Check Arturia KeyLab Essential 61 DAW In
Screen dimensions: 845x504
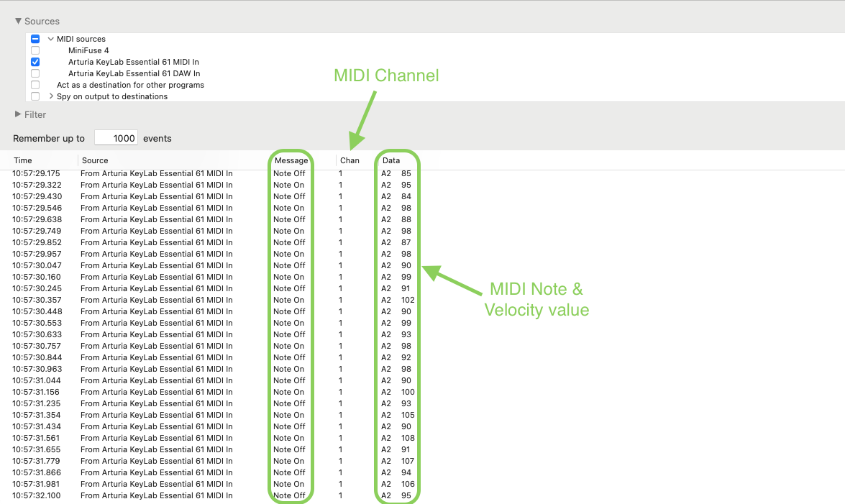[35, 73]
